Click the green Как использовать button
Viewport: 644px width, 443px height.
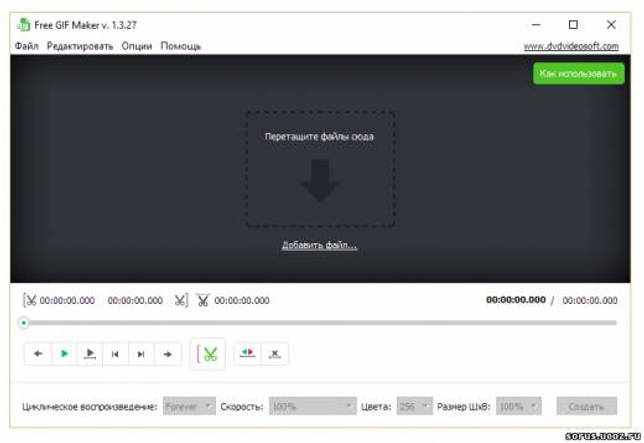point(578,73)
